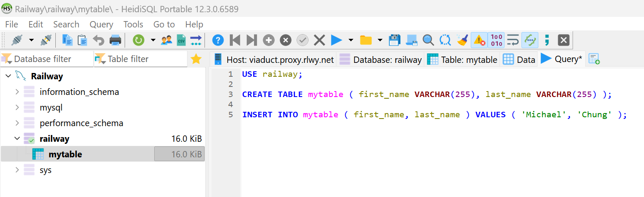Go to the last row icon
This screenshot has height=197, width=644.
(x=251, y=40)
